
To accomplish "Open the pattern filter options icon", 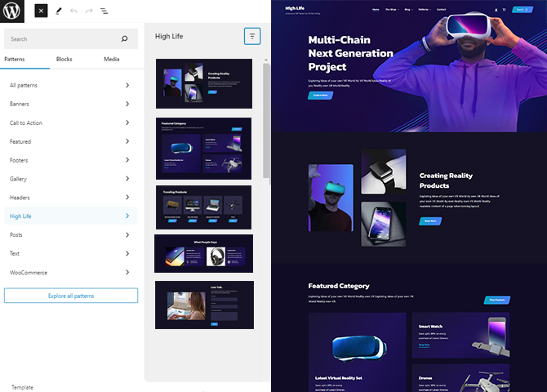I will pos(252,36).
